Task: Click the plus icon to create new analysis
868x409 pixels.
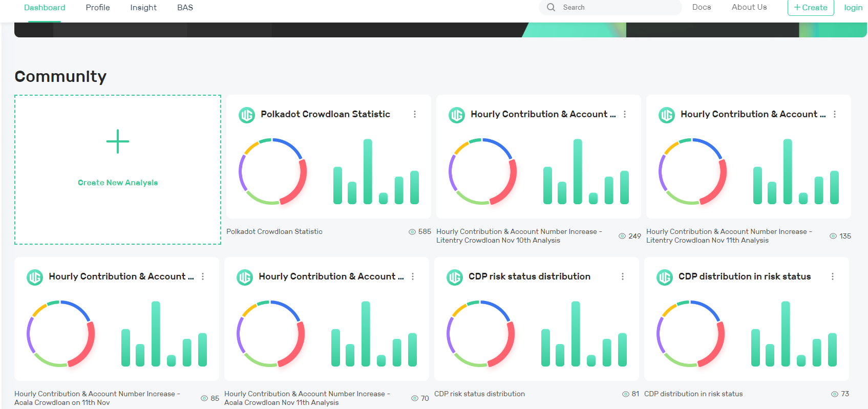Action: point(118,142)
